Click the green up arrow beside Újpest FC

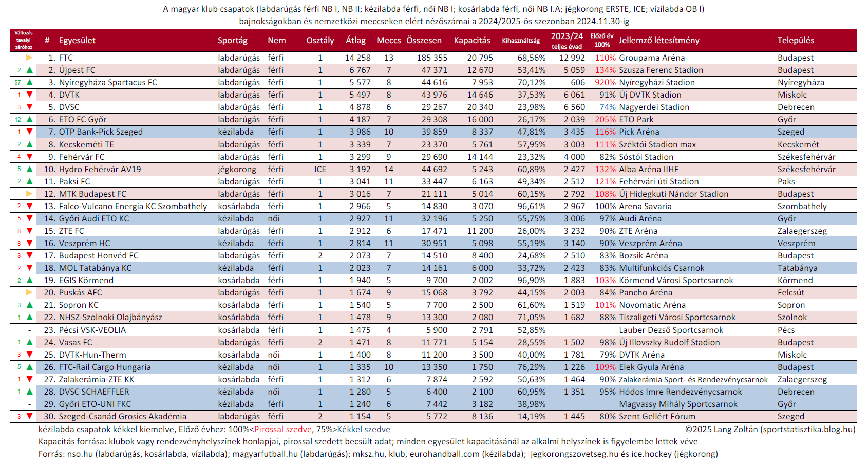29,70
